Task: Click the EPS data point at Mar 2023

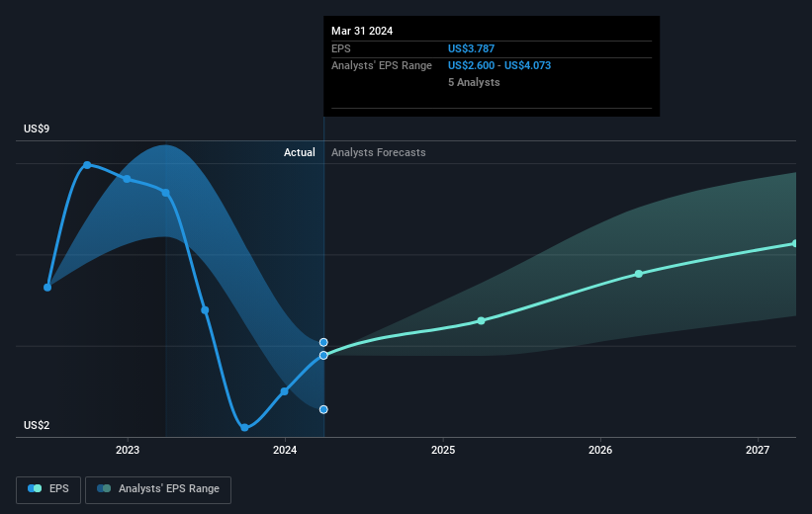Action: [166, 193]
